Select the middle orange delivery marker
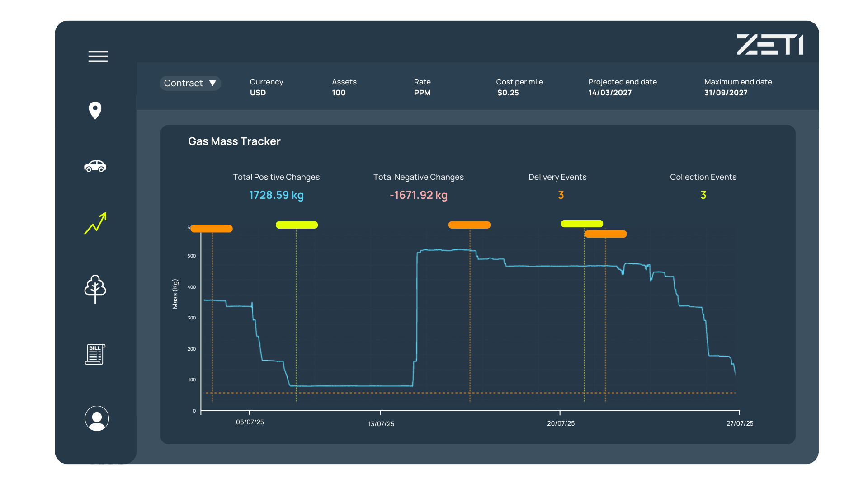The width and height of the screenshot is (868, 488). [469, 225]
